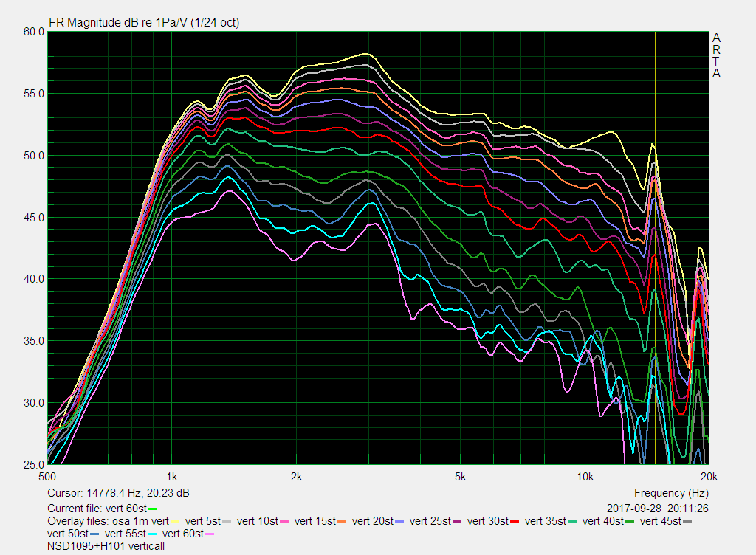
Task: Click the 'vert 45st' legend text
Action: point(661,521)
